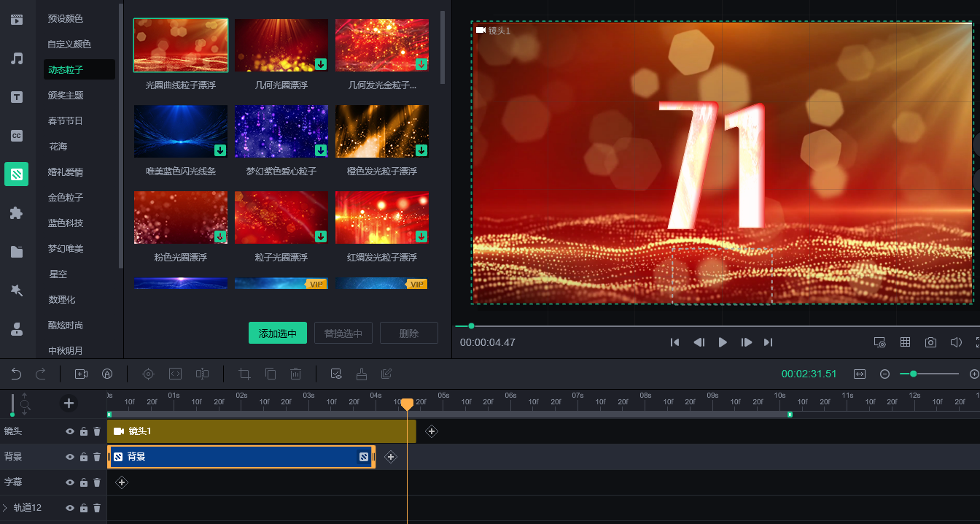Show the preview grid overlay
The image size is (980, 524).
coord(905,342)
